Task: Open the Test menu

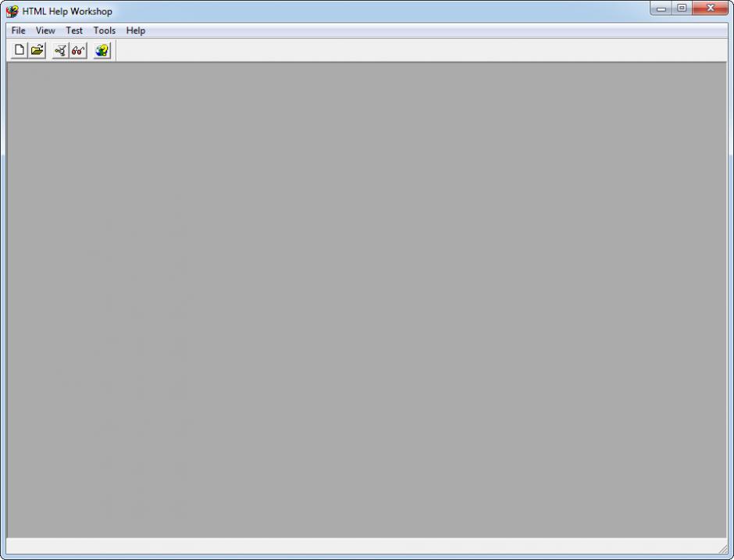Action: [x=74, y=30]
